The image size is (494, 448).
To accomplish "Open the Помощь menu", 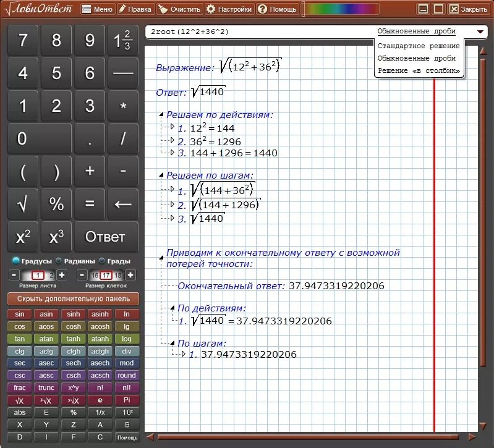I will (x=278, y=9).
